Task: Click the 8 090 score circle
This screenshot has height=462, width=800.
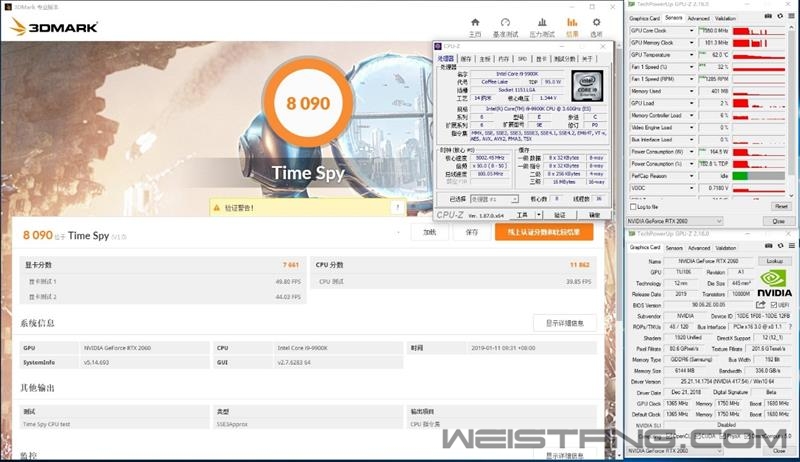Action: point(308,102)
